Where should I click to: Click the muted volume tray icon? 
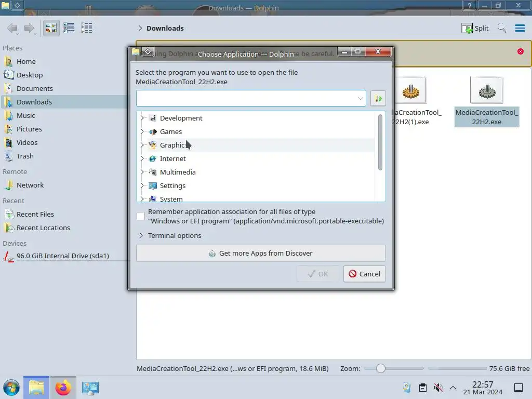coord(438,388)
